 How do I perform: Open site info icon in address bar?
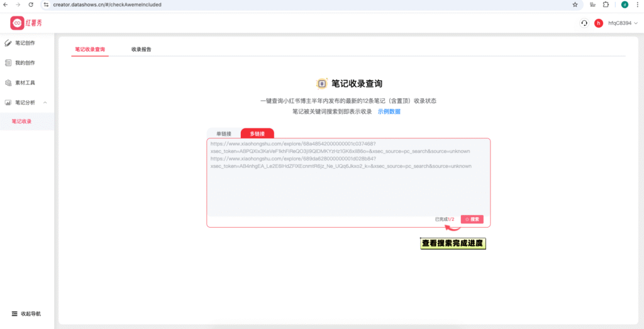point(46,5)
